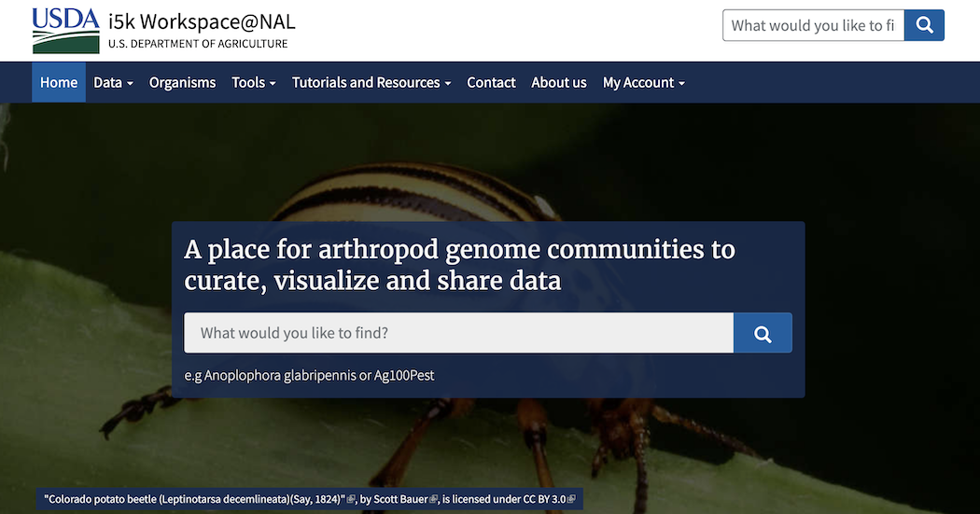Click the "What would you like to find?" field
The image size is (980, 514).
pos(459,333)
